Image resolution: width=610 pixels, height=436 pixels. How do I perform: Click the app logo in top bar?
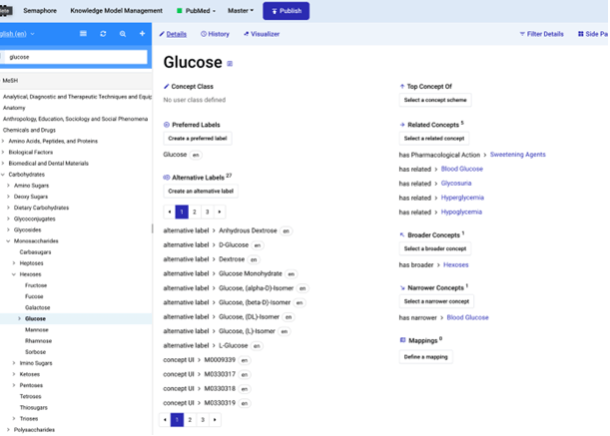click(6, 11)
